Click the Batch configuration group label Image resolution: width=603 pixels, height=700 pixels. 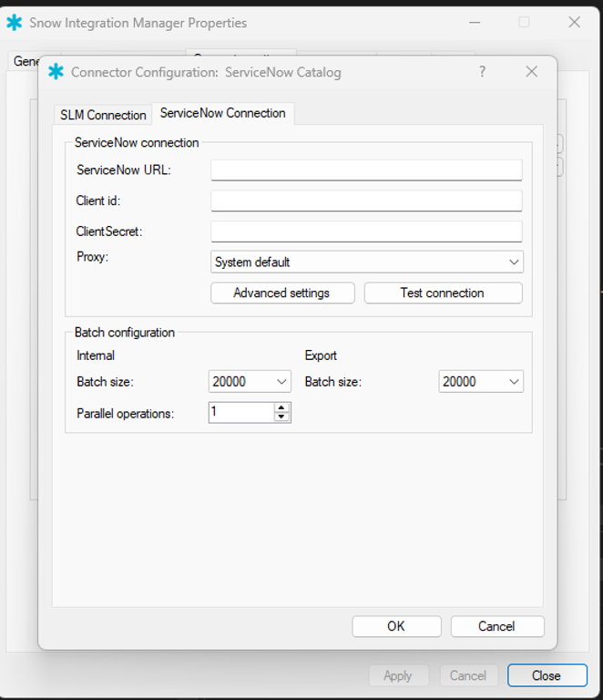click(125, 333)
